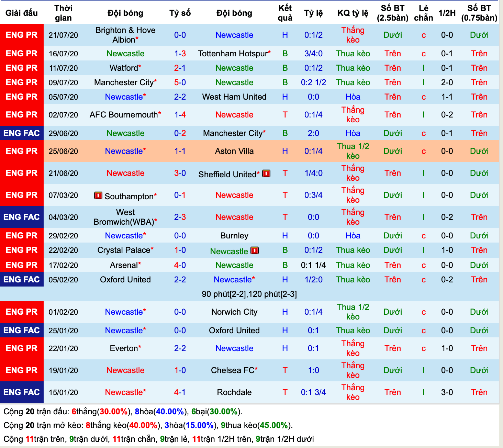This screenshot has height=448, width=503.
Task: Click red card icon beside Southampton
Action: point(98,195)
